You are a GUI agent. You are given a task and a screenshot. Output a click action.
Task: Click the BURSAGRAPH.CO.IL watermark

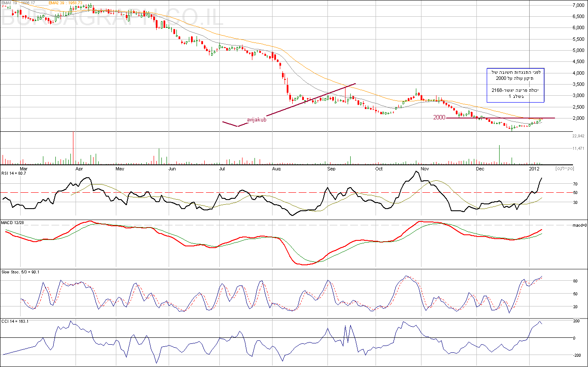pyautogui.click(x=112, y=18)
